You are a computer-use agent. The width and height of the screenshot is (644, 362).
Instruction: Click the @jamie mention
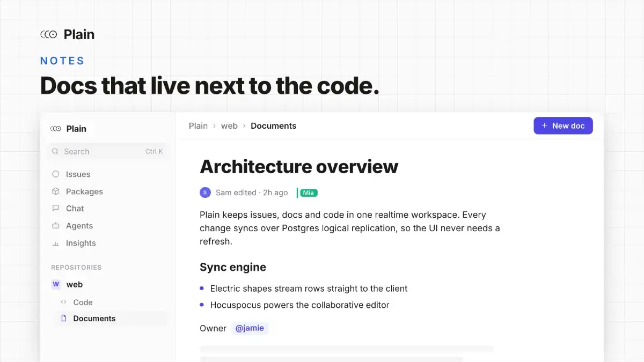[x=250, y=328]
